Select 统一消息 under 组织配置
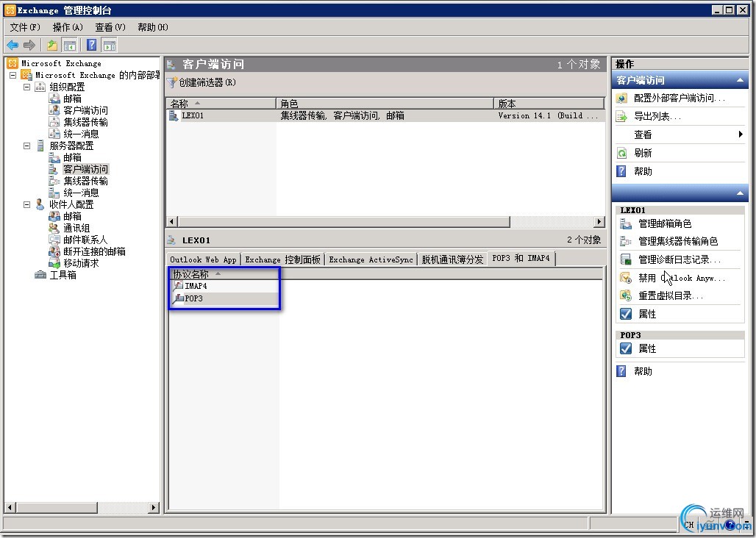This screenshot has height=538, width=756. 81,134
